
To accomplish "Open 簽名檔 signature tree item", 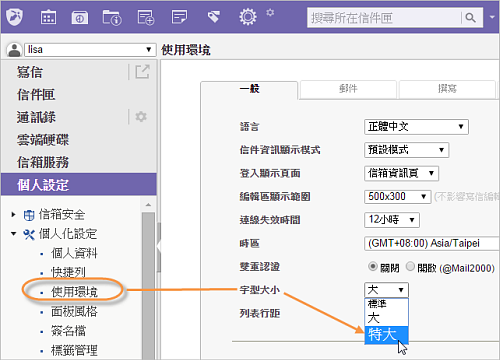I will point(68,331).
